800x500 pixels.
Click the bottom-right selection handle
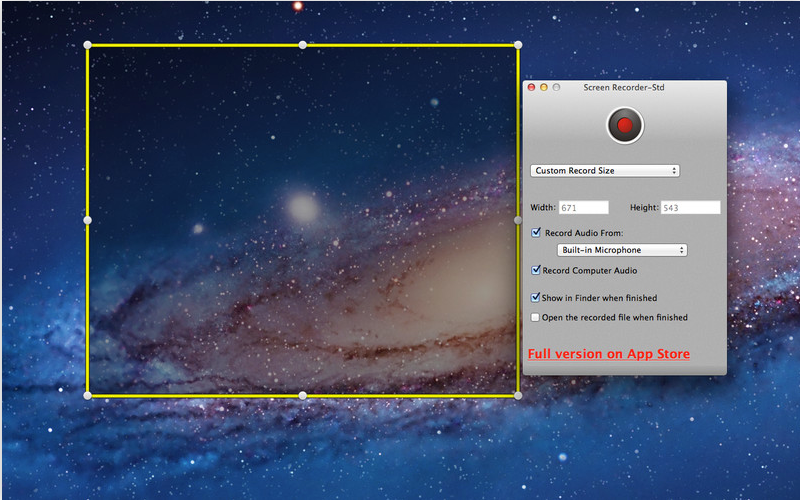[518, 395]
